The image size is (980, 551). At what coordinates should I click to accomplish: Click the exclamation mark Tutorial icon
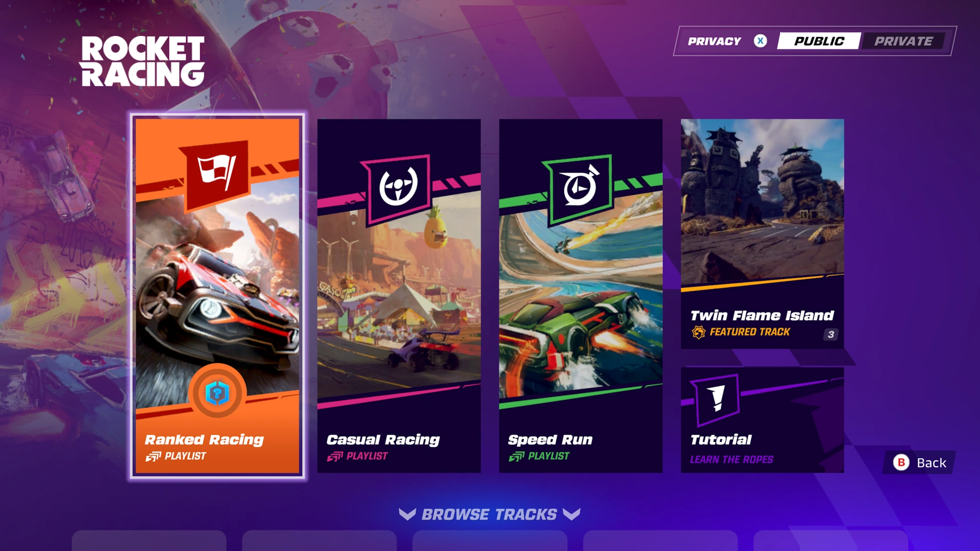pos(717,398)
